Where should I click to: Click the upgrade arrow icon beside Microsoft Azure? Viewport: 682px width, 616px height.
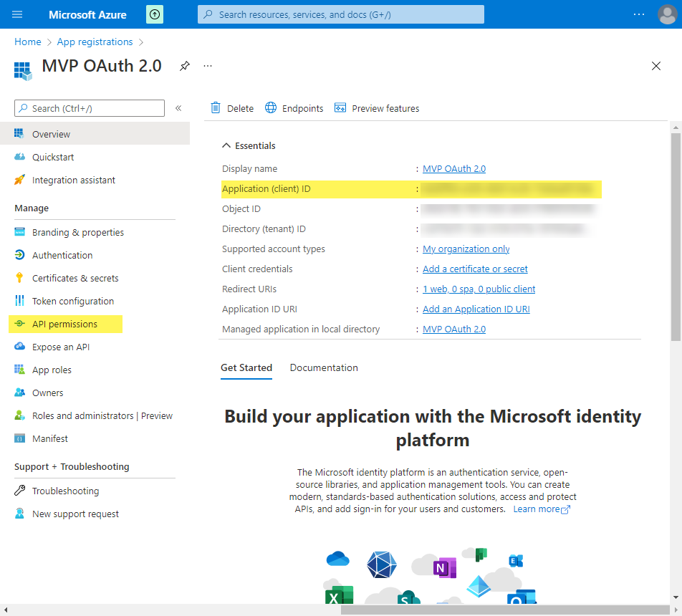[x=155, y=14]
